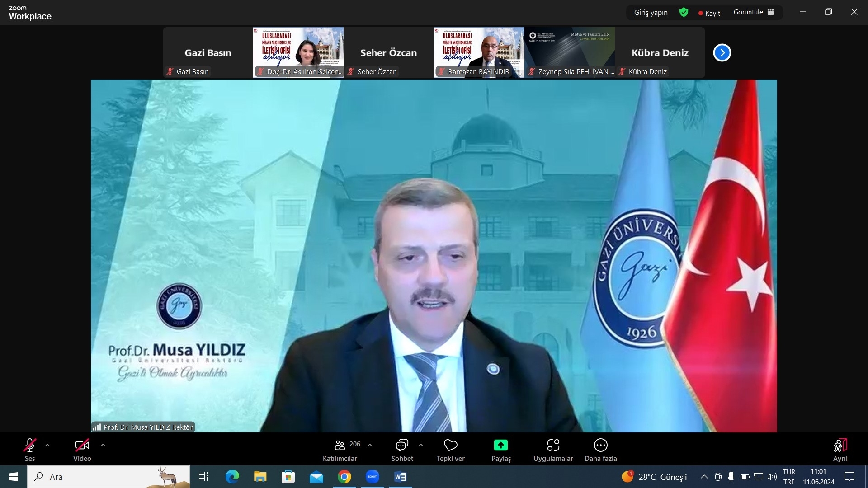Open Katılımcılar participants panel
The width and height of the screenshot is (868, 488).
point(340,450)
